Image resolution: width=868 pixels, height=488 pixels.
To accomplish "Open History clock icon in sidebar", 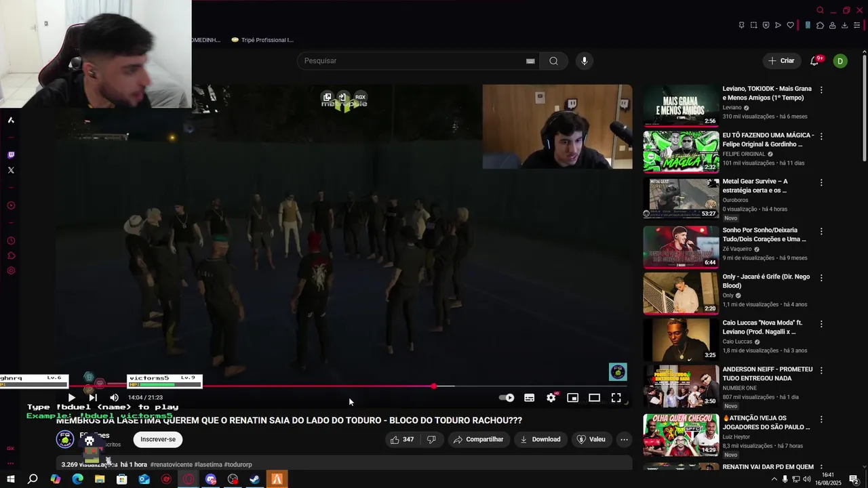I will tap(11, 241).
